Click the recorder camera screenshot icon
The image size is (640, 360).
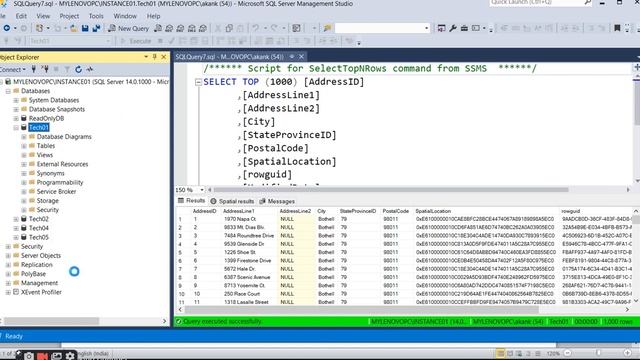(29, 356)
